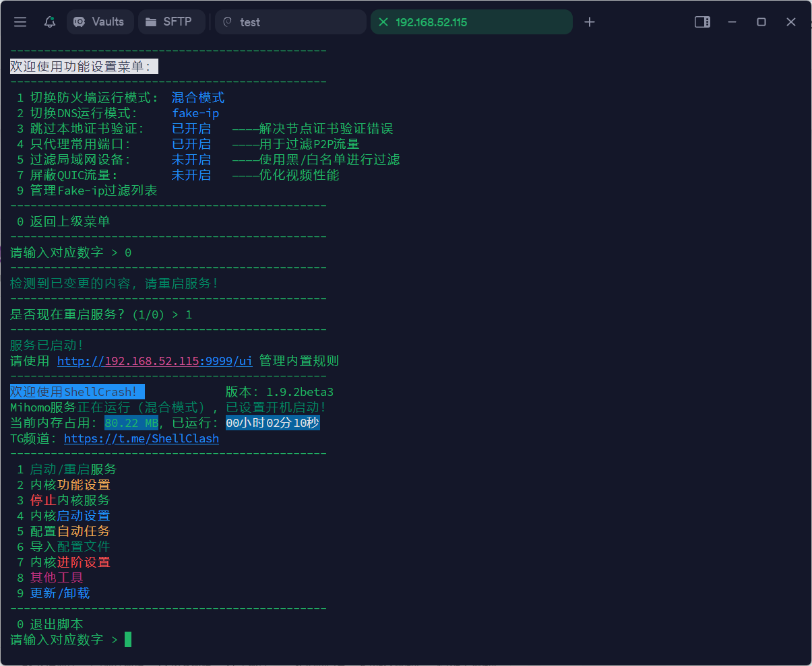Disconnect the session via the green X icon
The image size is (812, 666).
point(383,22)
